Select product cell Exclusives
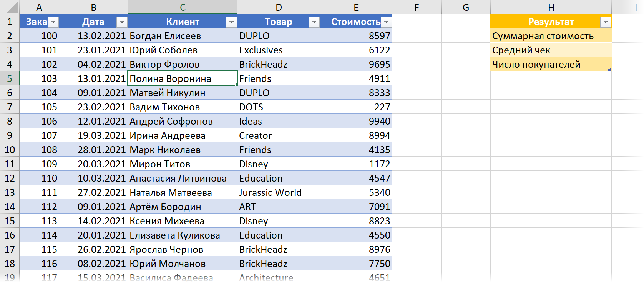 coord(279,50)
